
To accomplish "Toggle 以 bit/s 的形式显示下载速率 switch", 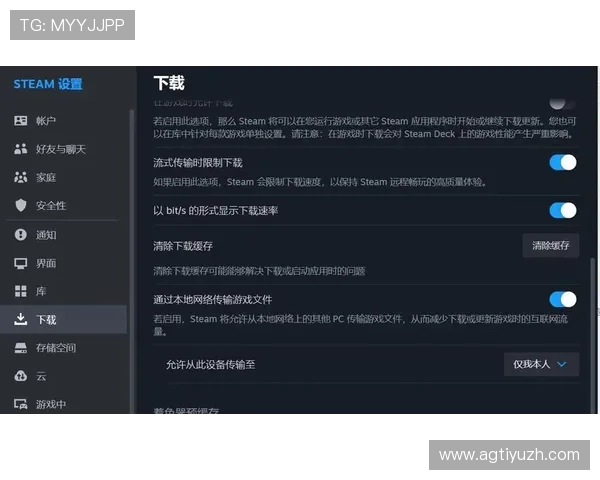I will point(563,211).
